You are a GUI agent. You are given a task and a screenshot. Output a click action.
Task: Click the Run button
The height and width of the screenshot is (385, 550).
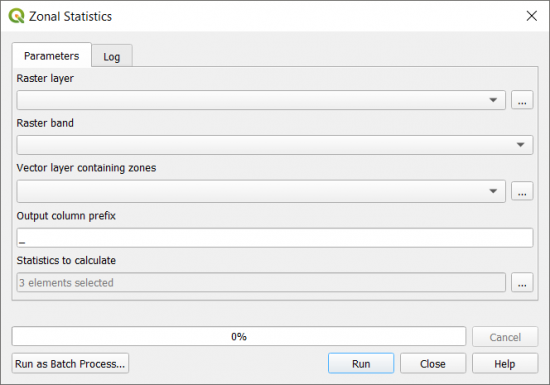[x=361, y=364]
